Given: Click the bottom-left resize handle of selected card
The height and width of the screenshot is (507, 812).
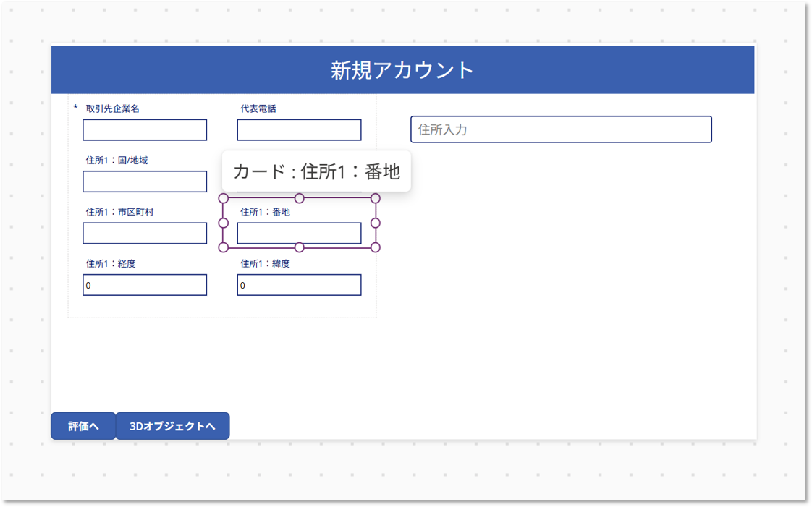Looking at the screenshot, I should (224, 247).
